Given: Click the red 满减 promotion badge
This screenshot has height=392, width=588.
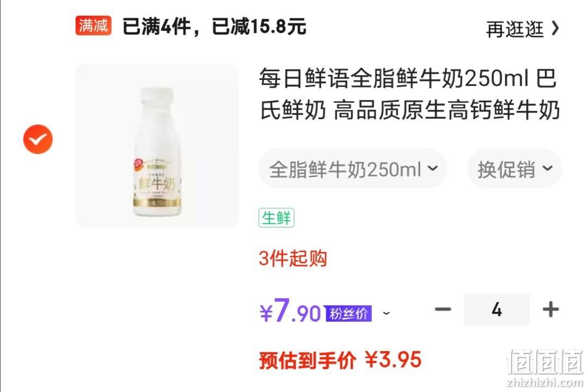Looking at the screenshot, I should point(94,26).
